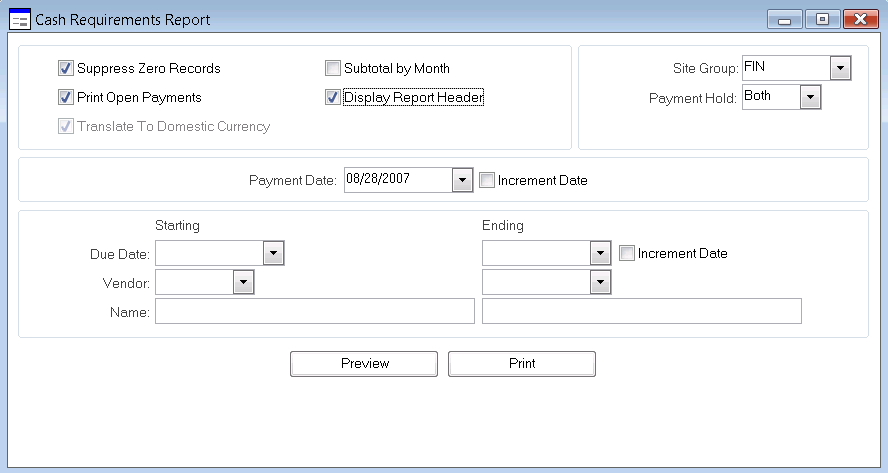
Task: Open the Payment Date dropdown arrow
Action: coord(461,181)
